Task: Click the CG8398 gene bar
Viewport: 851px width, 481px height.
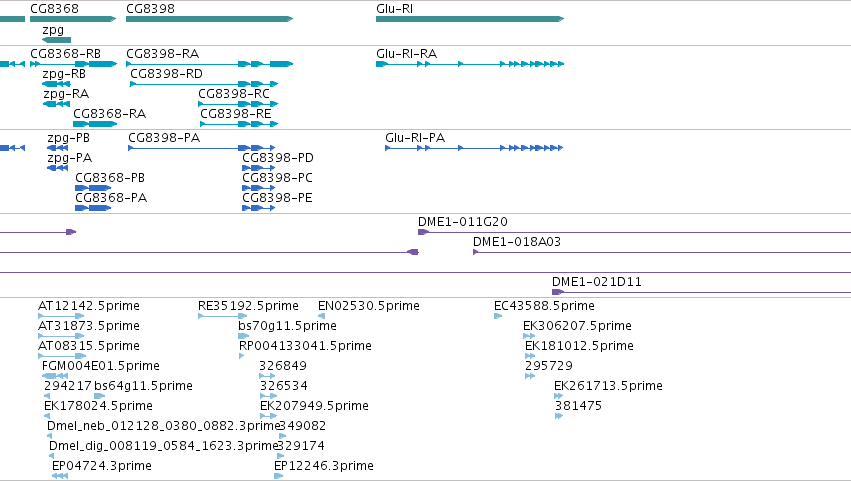Action: (209, 19)
